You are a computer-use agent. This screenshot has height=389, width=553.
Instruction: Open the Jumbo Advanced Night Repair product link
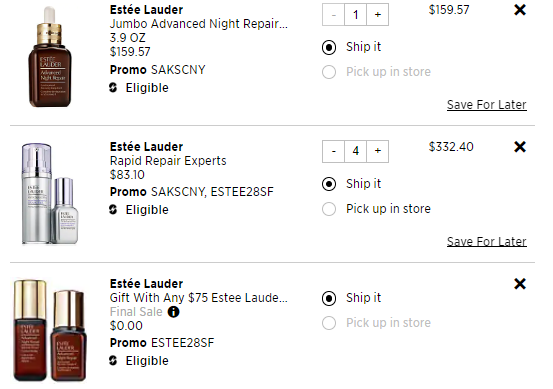(199, 24)
